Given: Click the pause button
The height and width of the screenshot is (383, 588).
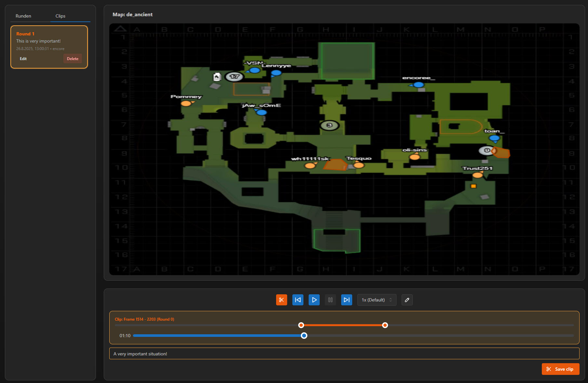Looking at the screenshot, I should (x=330, y=300).
